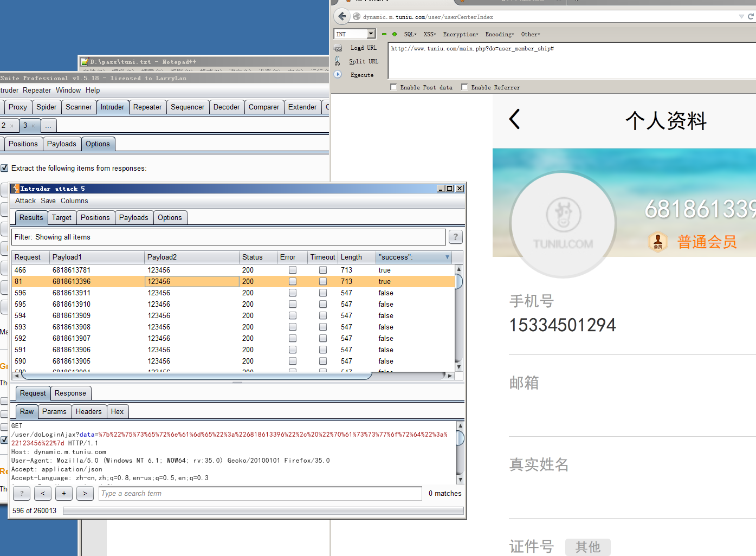The image size is (756, 556).
Task: Open the Encryption dropdown menu
Action: [461, 34]
